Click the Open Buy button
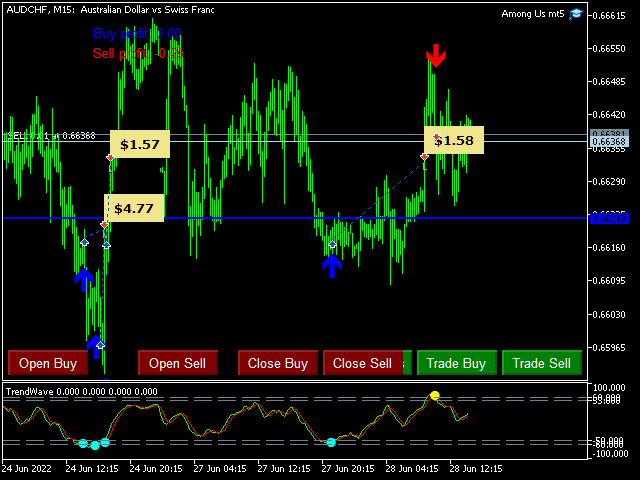The width and height of the screenshot is (640, 480). (48, 363)
